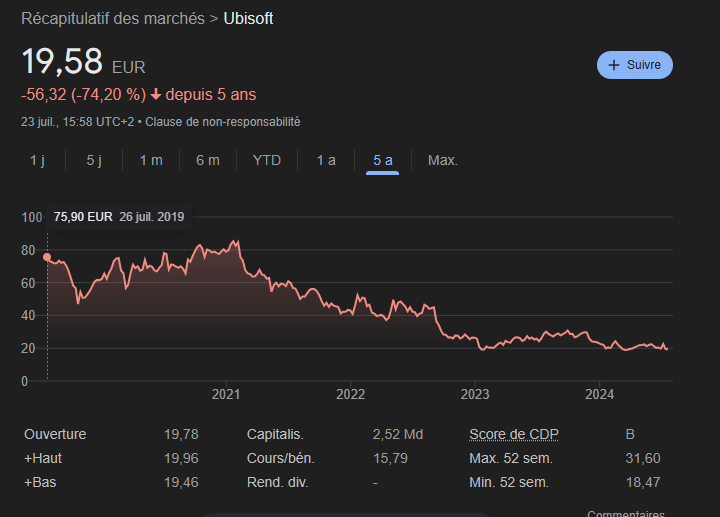Click the chart's starting data point marker
The image size is (720, 517).
click(47, 257)
